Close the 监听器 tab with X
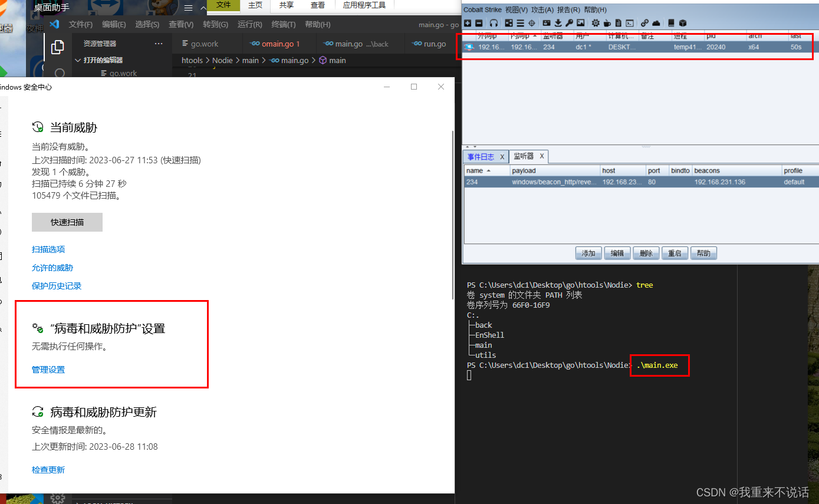Viewport: 819px width, 504px height. (542, 156)
